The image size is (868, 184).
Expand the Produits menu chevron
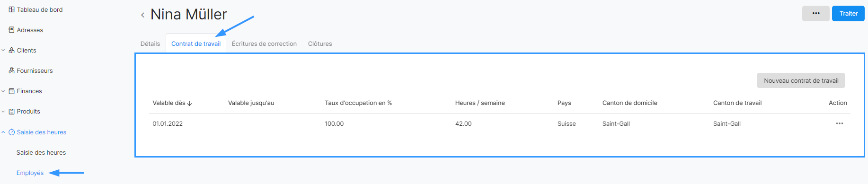click(3, 112)
